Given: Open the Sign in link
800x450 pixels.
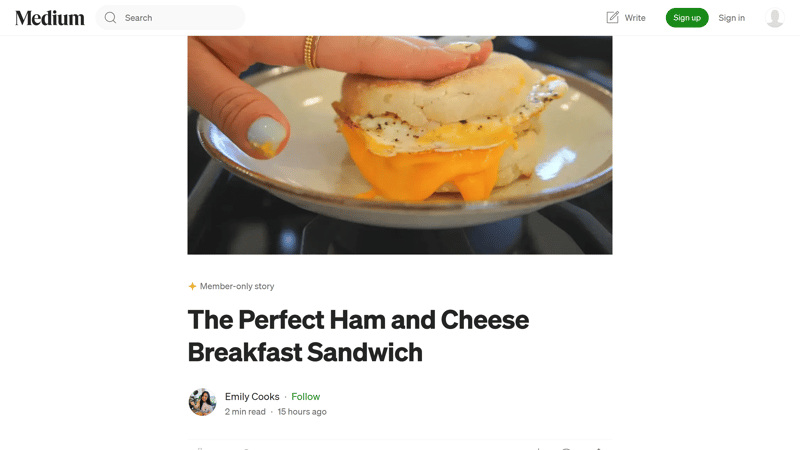Looking at the screenshot, I should point(732,18).
